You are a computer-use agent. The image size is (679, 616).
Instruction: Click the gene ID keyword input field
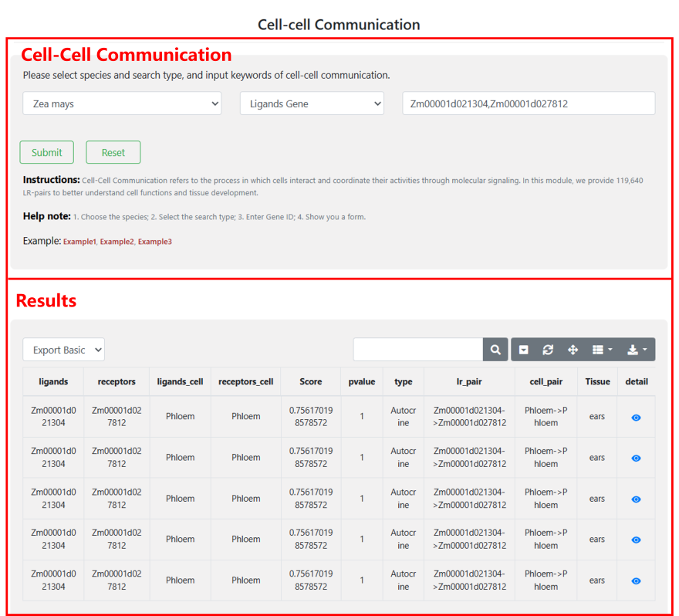(529, 103)
